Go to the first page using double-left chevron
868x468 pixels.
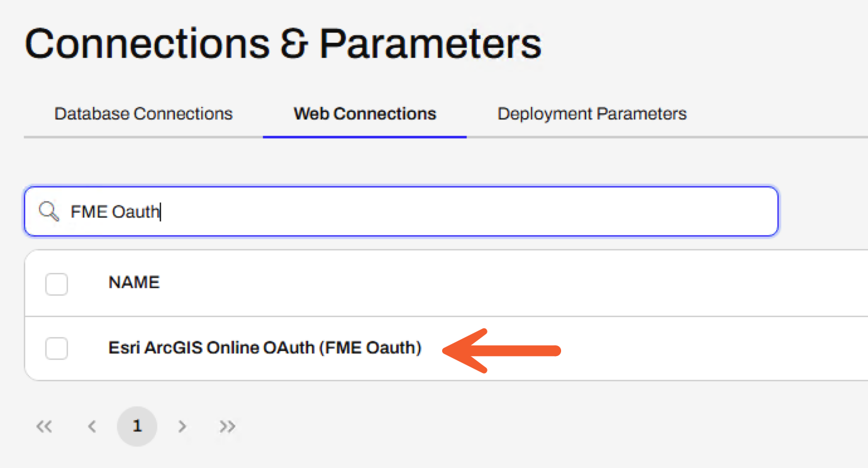click(x=45, y=426)
